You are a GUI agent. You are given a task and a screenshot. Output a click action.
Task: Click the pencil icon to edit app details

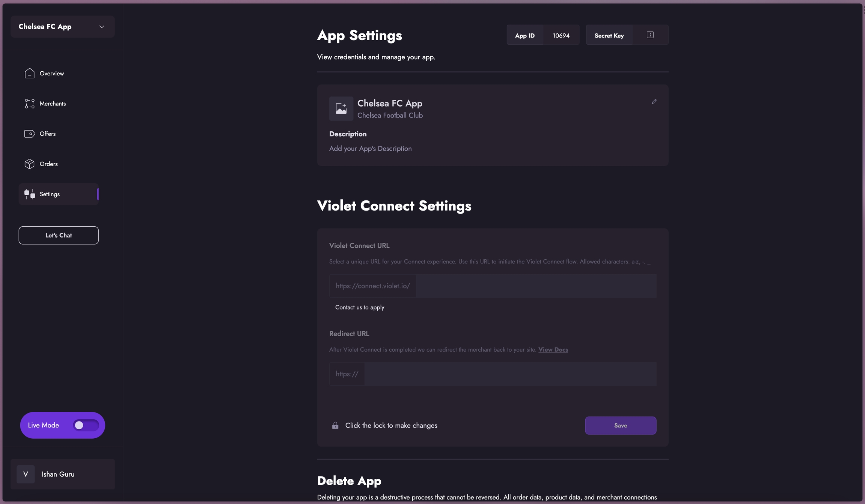tap(654, 102)
